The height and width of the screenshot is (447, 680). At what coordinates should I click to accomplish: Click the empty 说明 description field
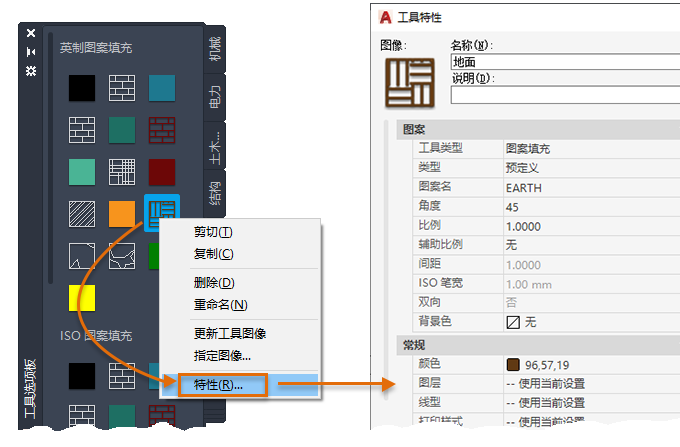pyautogui.click(x=565, y=95)
